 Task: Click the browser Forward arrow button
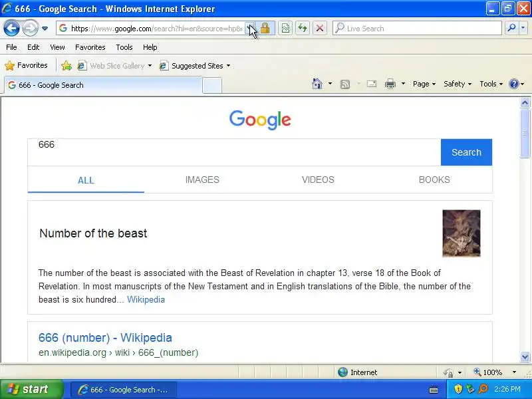coord(30,28)
